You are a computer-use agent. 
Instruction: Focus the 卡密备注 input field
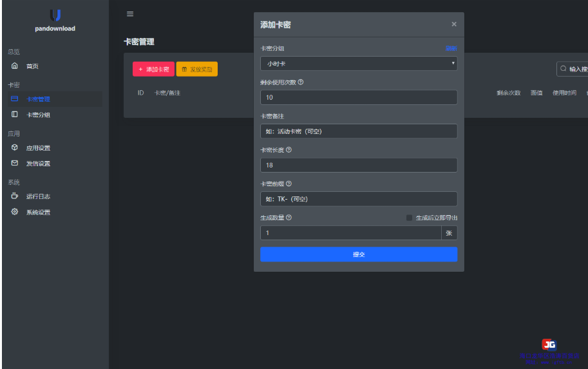(358, 131)
